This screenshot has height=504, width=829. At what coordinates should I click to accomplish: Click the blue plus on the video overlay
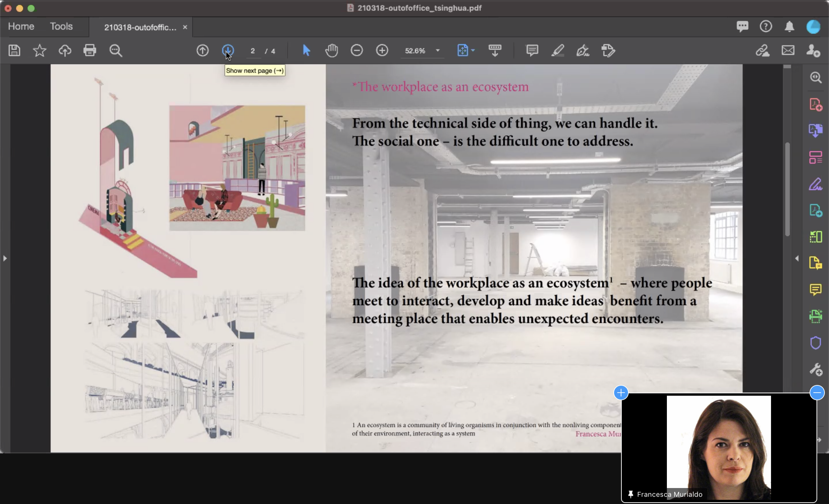(x=621, y=393)
